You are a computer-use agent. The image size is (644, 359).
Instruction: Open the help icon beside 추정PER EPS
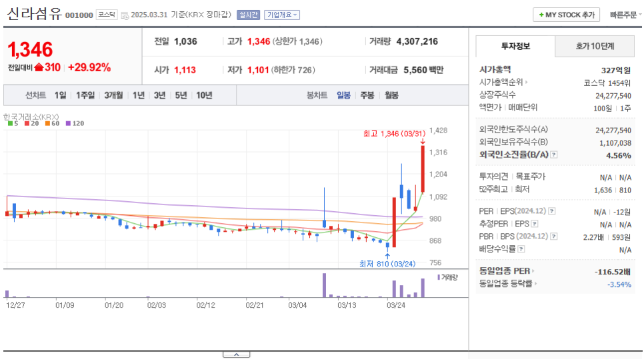[535, 224]
